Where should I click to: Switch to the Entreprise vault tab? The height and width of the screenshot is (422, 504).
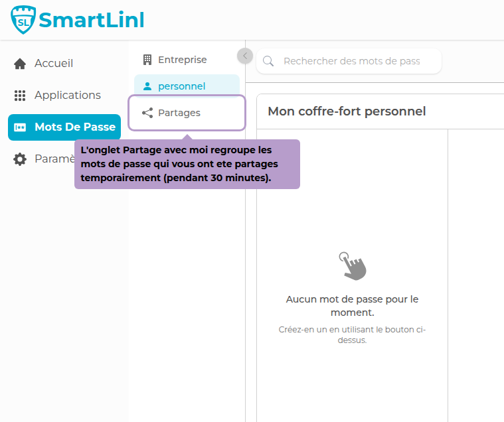(x=182, y=60)
